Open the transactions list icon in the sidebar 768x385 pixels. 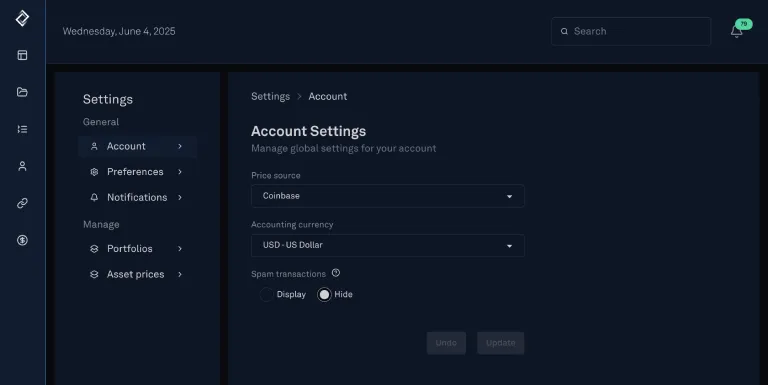pyautogui.click(x=22, y=129)
